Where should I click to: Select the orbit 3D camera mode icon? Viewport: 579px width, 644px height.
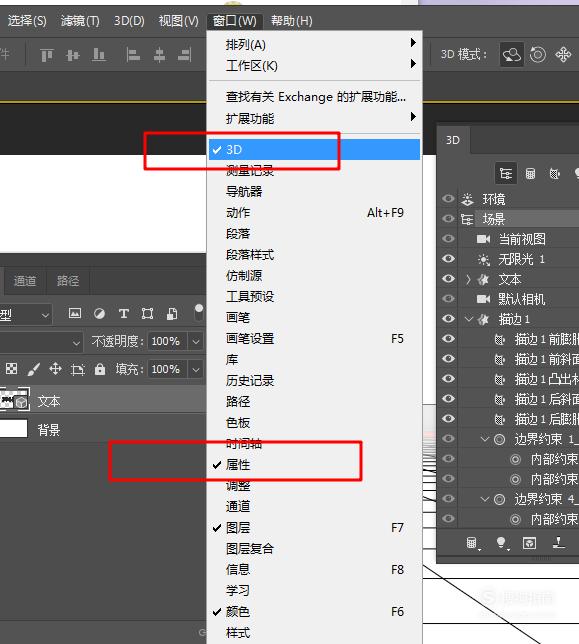(511, 55)
